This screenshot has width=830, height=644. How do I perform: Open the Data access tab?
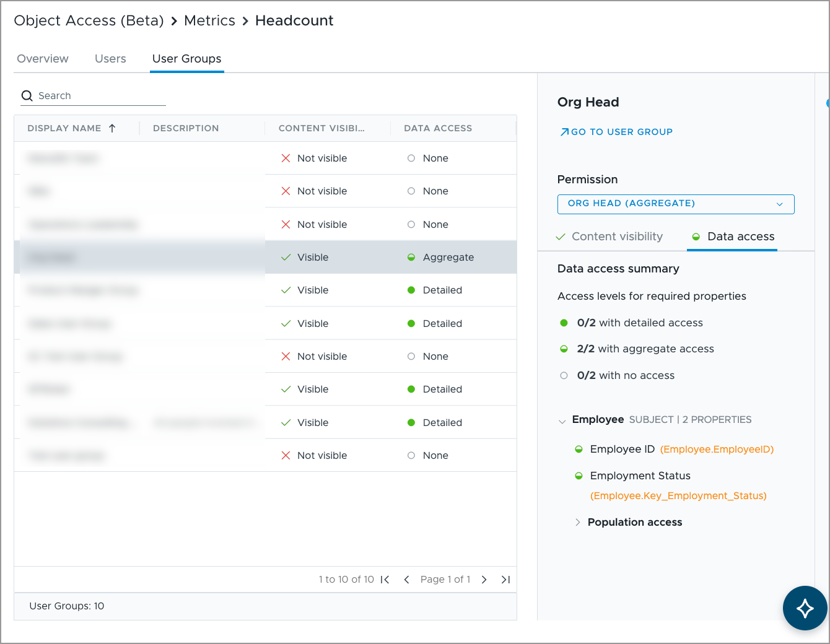[732, 237]
